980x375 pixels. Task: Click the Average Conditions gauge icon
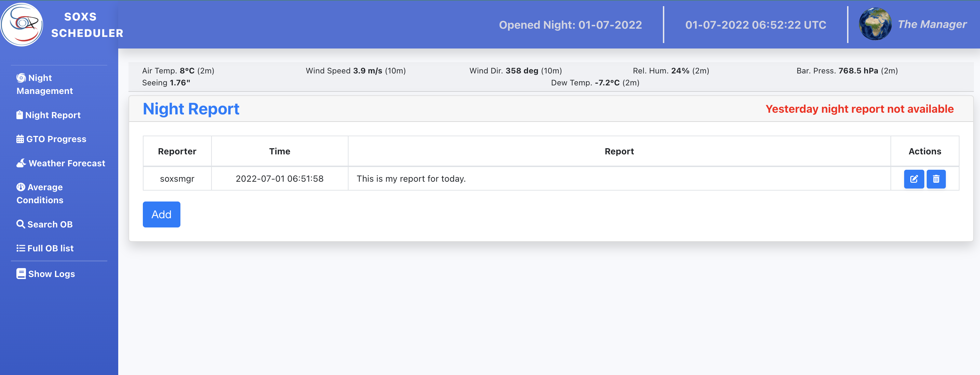(x=21, y=187)
